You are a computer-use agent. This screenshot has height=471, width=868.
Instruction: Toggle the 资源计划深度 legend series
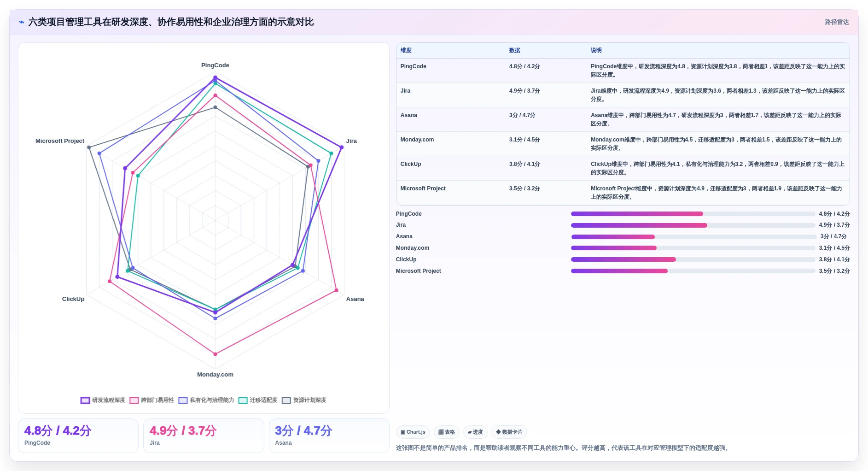point(304,400)
